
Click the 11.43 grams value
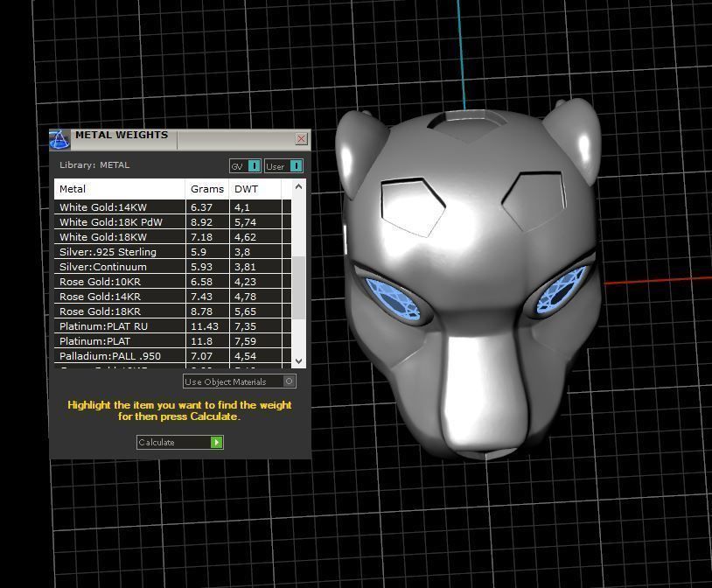coord(205,326)
